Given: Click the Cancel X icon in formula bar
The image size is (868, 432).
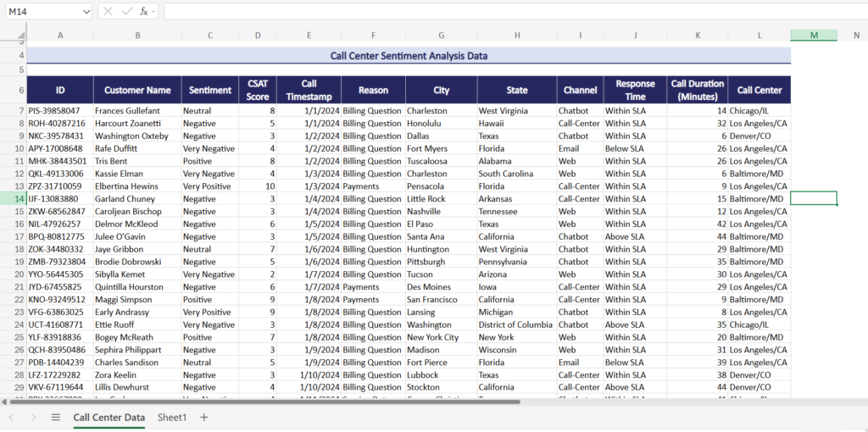Looking at the screenshot, I should [x=108, y=11].
